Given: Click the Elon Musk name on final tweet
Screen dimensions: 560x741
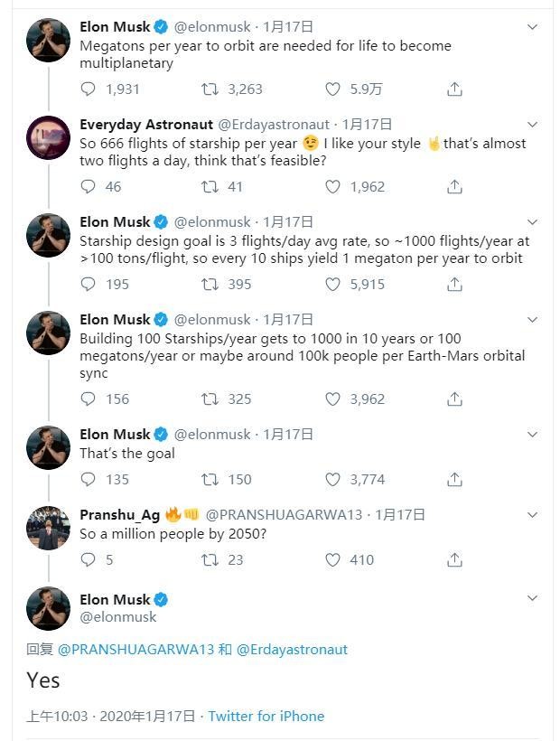Looking at the screenshot, I should 114,599.
